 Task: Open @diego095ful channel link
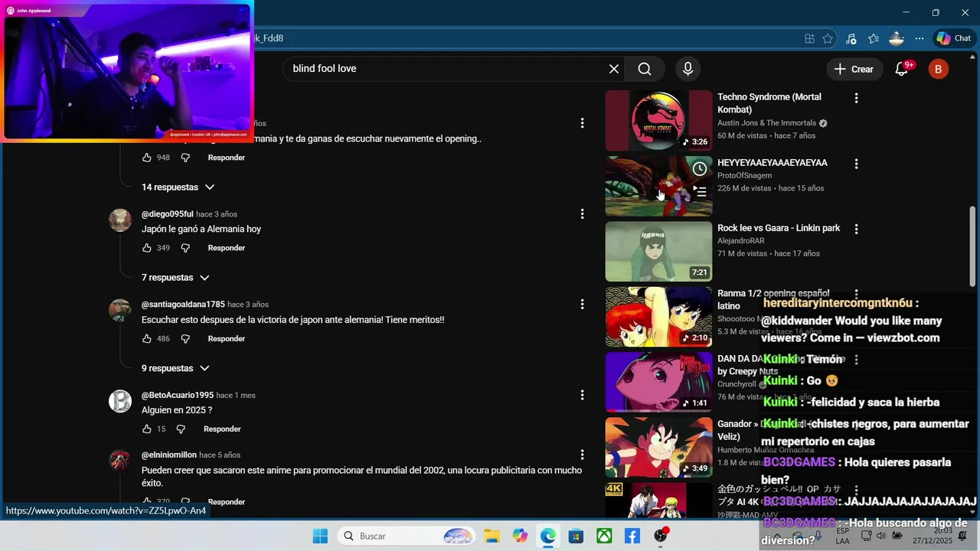click(168, 214)
